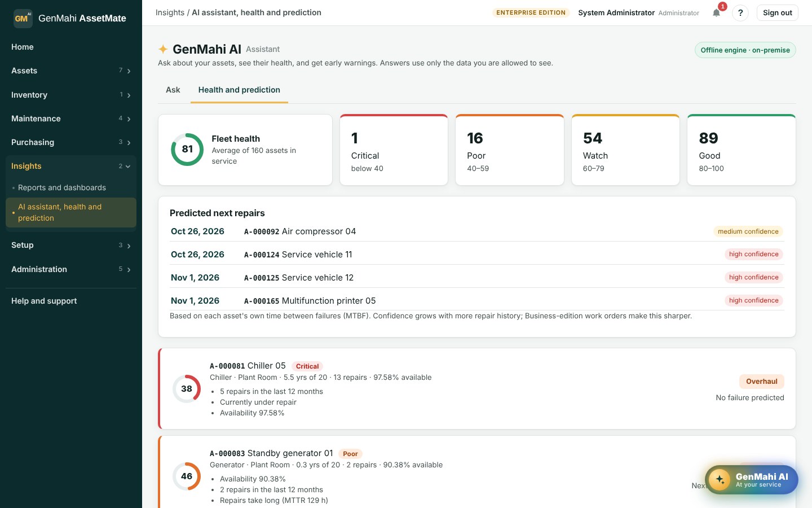812x508 pixels.
Task: Click the Overhaul badge for Chiller 05
Action: [x=761, y=382]
